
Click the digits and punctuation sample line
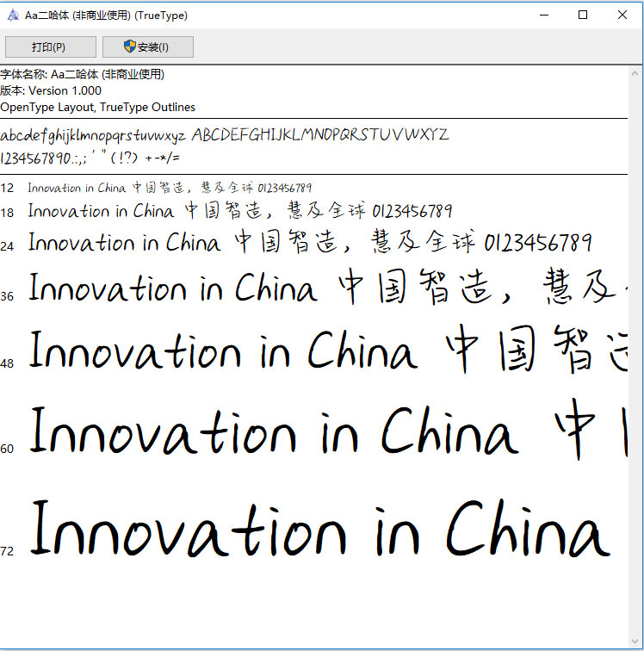coord(90,158)
